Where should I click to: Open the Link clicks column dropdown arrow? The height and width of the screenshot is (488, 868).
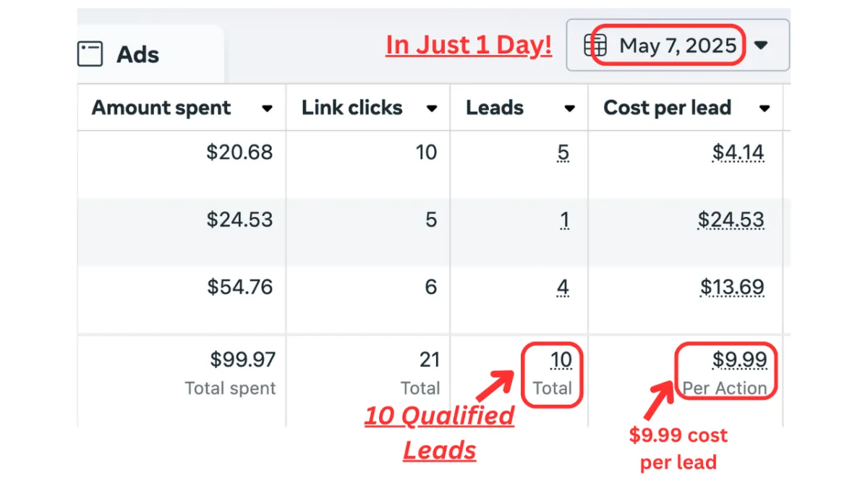432,109
